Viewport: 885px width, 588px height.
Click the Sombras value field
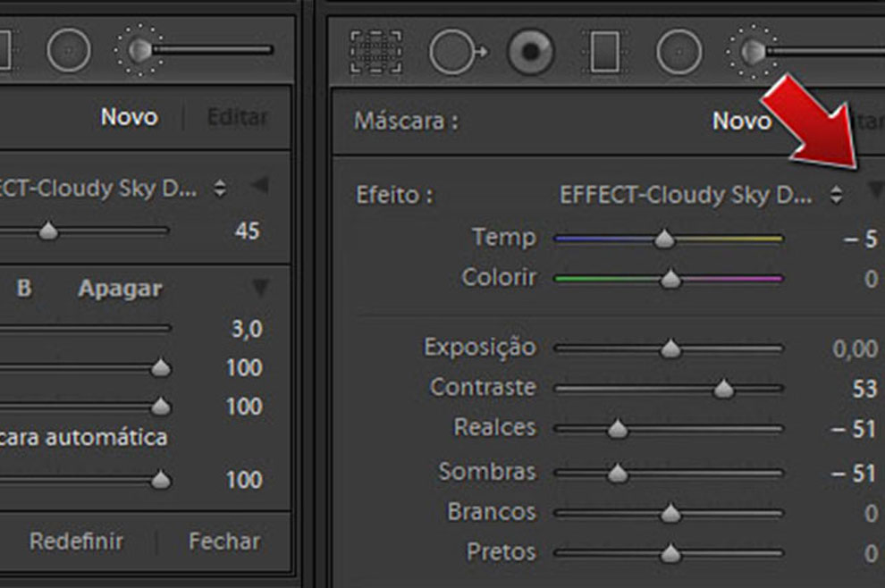(x=855, y=473)
